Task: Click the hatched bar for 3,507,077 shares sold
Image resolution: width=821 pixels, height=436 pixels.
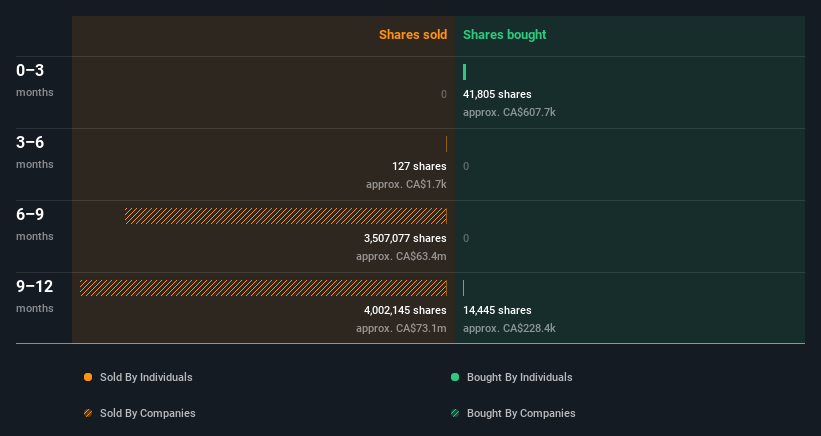Action: (286, 216)
